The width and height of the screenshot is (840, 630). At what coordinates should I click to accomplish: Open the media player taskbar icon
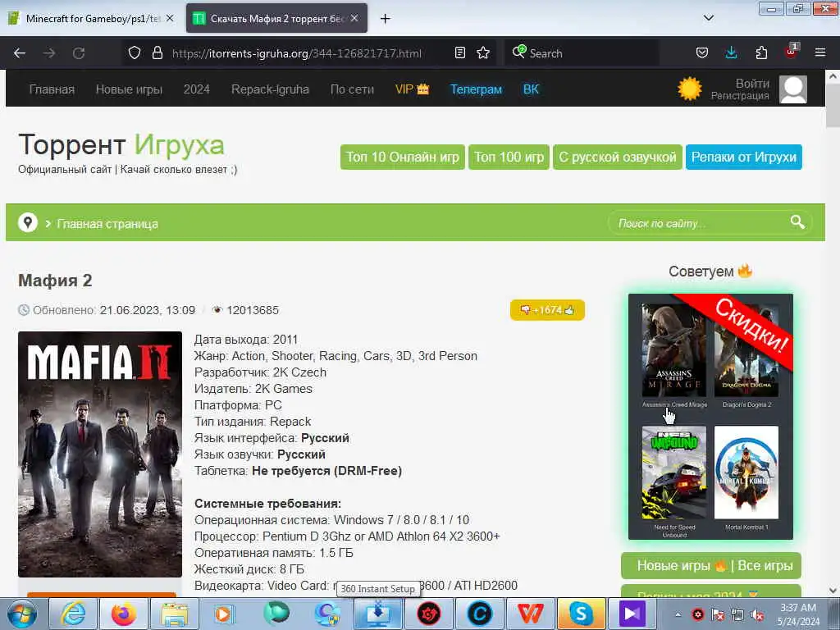pos(225,614)
